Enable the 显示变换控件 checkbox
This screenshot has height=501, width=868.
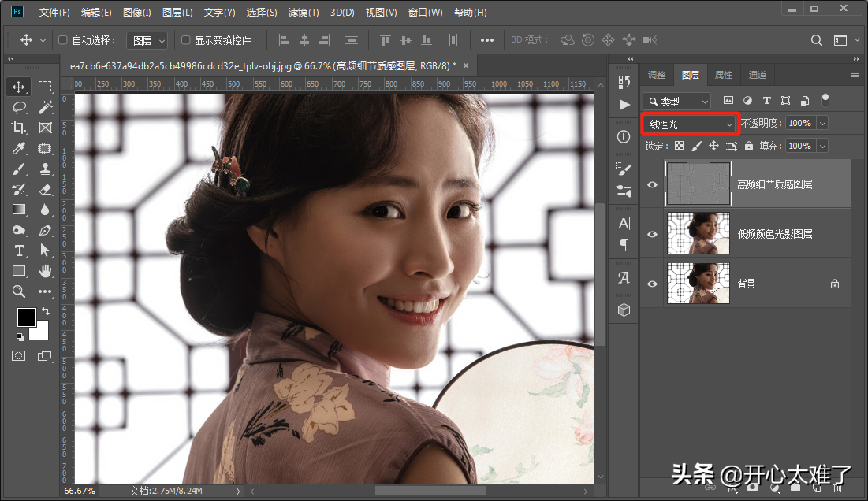[x=186, y=40]
